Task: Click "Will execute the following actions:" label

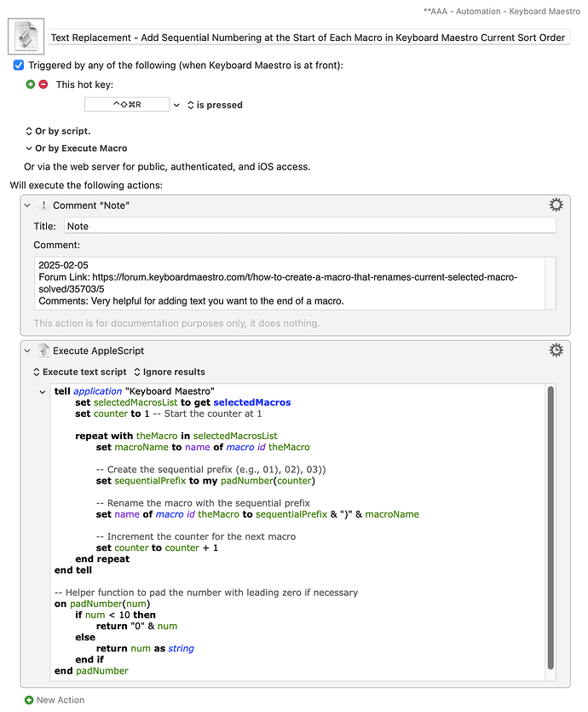Action: tap(86, 185)
